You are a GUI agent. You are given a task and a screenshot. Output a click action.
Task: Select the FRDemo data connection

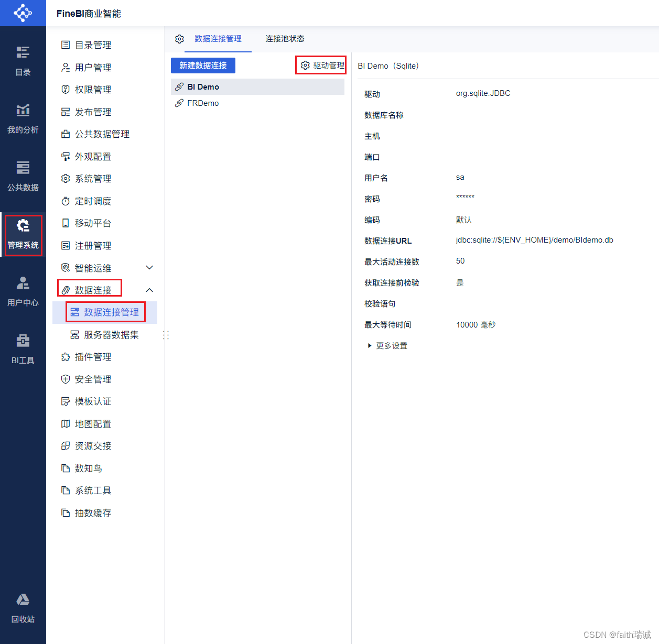coord(203,103)
